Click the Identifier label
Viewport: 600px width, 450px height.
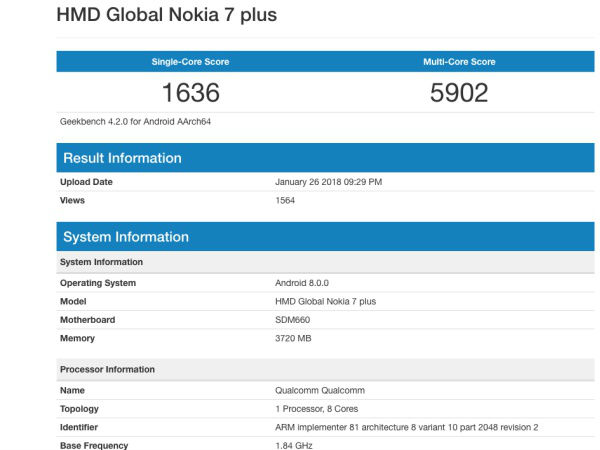pyautogui.click(x=79, y=427)
